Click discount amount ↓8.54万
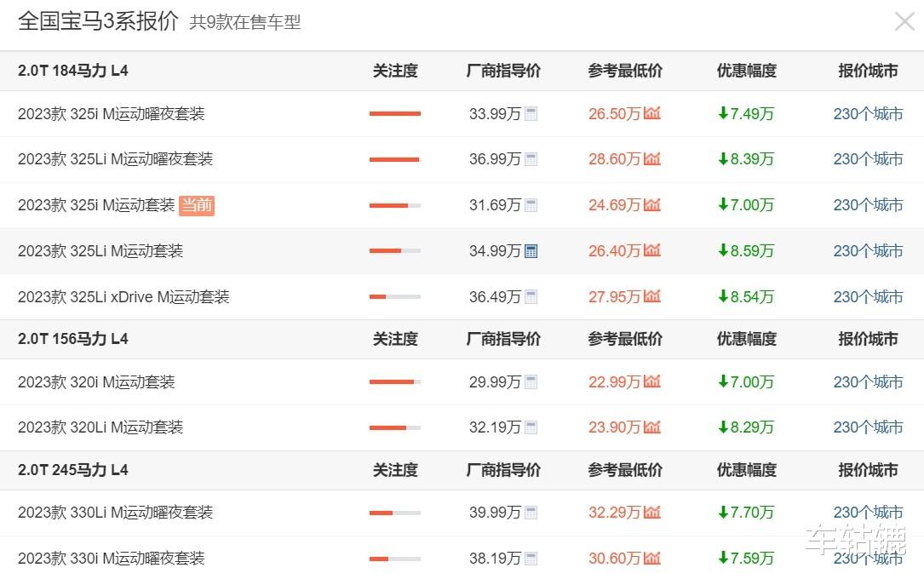Image resolution: width=924 pixels, height=579 pixels. (746, 297)
